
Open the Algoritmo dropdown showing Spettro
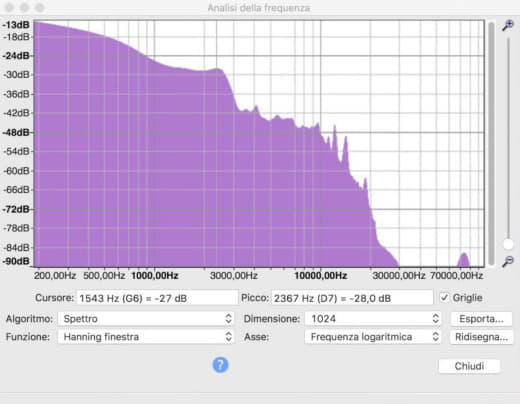point(146,319)
